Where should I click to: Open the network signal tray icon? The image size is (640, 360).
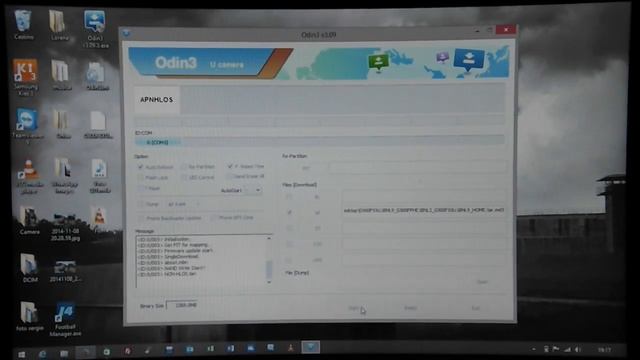567,349
